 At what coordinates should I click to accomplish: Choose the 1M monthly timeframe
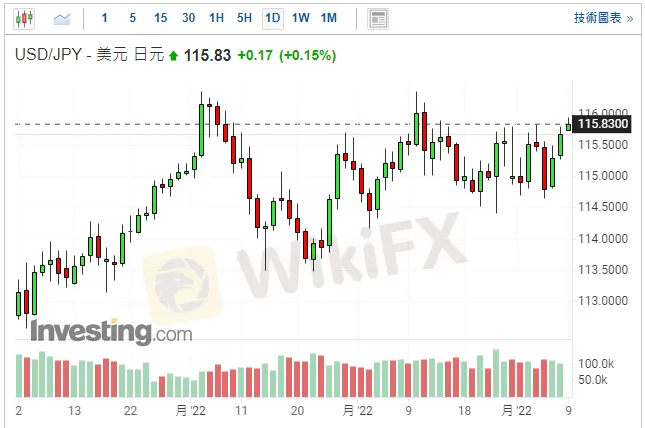click(x=329, y=18)
